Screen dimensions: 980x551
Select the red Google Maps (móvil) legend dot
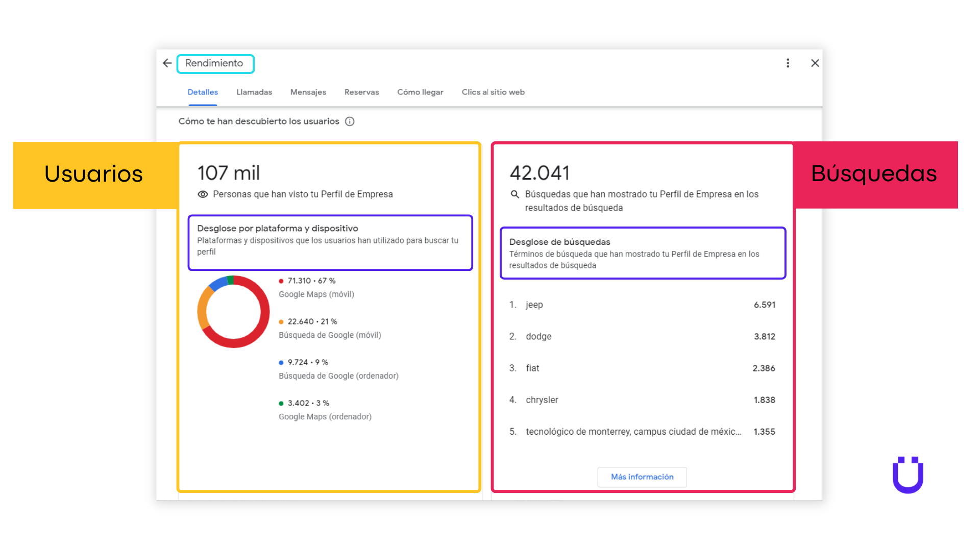pos(281,280)
